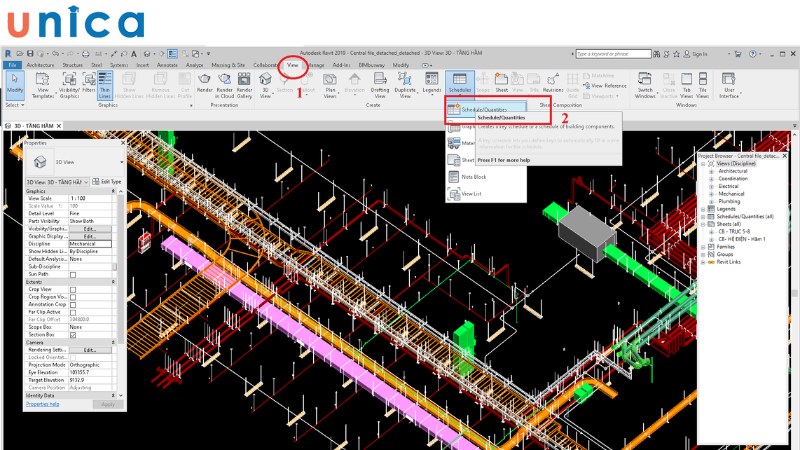Click the Edit Type button
The width and height of the screenshot is (800, 450).
tap(107, 182)
